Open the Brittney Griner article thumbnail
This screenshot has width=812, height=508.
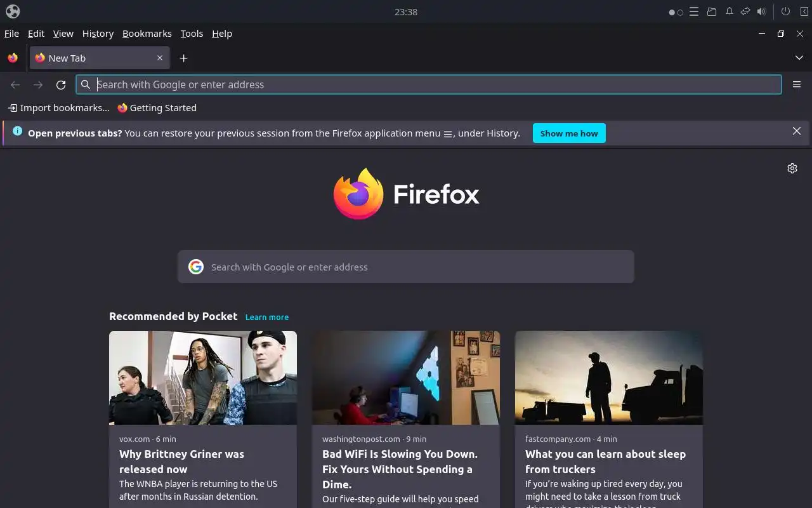pyautogui.click(x=203, y=378)
